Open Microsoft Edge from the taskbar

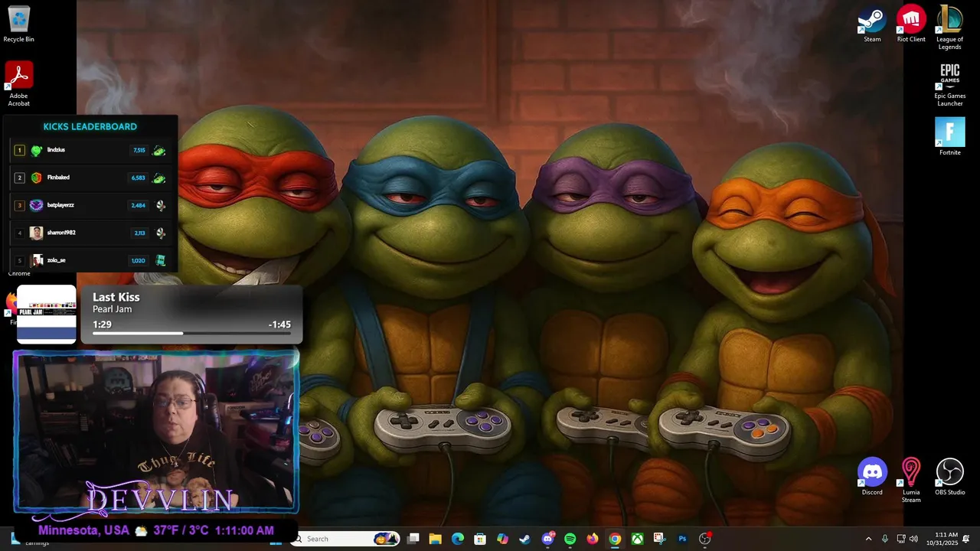[458, 539]
